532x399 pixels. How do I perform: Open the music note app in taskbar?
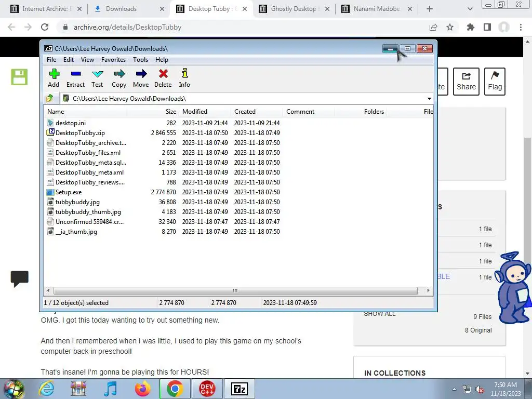coord(111,389)
